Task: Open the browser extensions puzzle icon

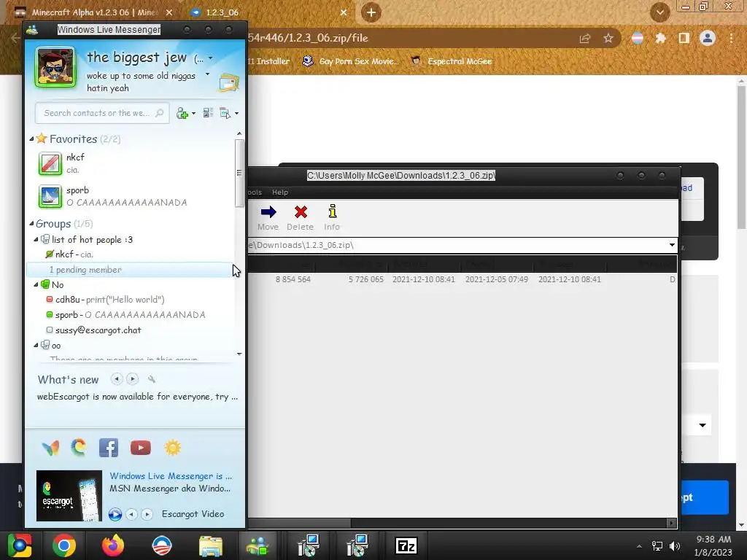Action: click(x=660, y=38)
